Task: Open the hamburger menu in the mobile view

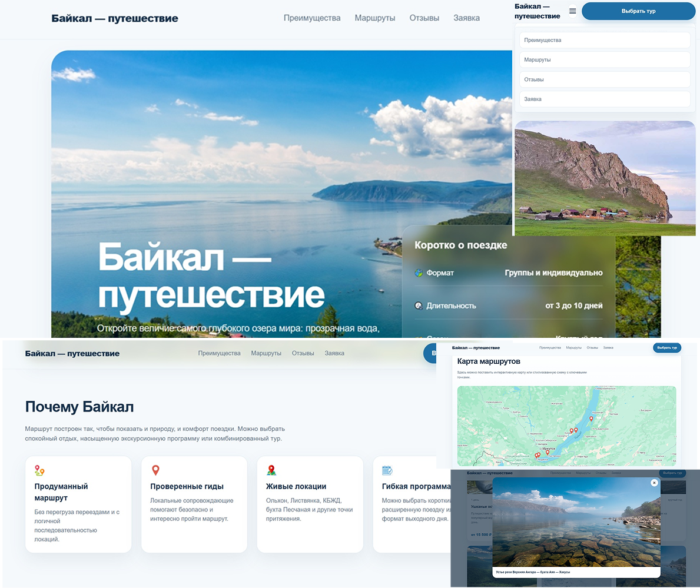Action: point(572,11)
